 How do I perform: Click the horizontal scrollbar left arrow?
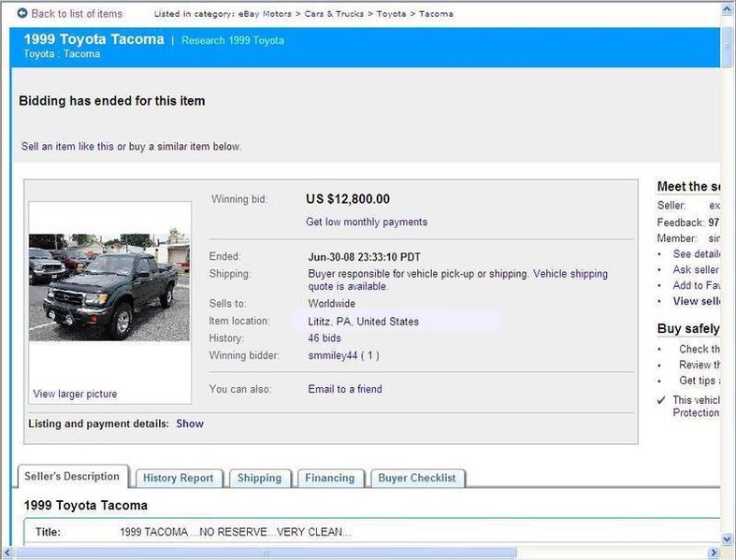pos(7,553)
